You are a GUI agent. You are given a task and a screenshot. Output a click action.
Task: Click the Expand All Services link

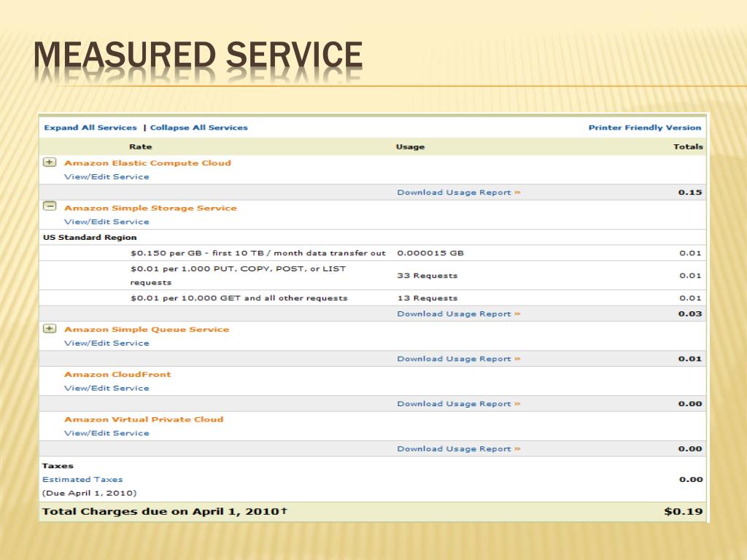(x=90, y=128)
